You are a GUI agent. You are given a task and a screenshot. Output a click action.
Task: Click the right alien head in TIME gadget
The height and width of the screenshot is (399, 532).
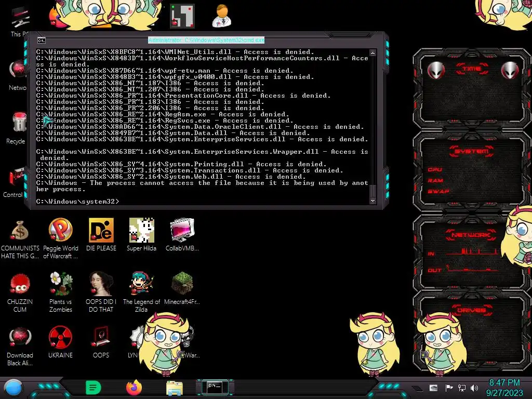tap(510, 70)
